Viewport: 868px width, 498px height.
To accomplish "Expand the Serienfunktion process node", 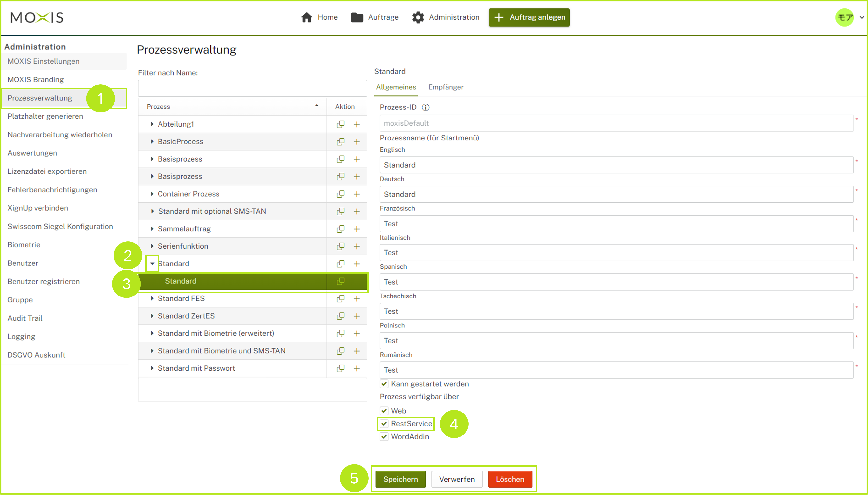I will [x=152, y=246].
